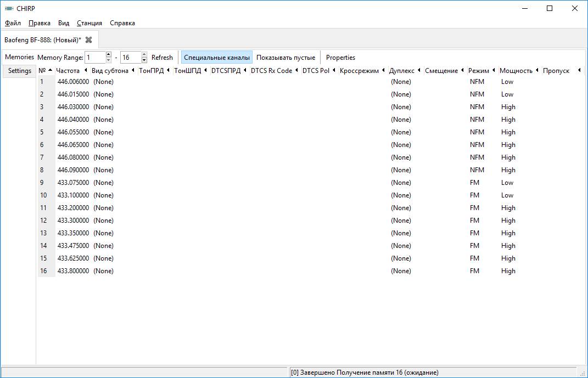
Task: Select frequency cell 433.075000
Action: (73, 183)
